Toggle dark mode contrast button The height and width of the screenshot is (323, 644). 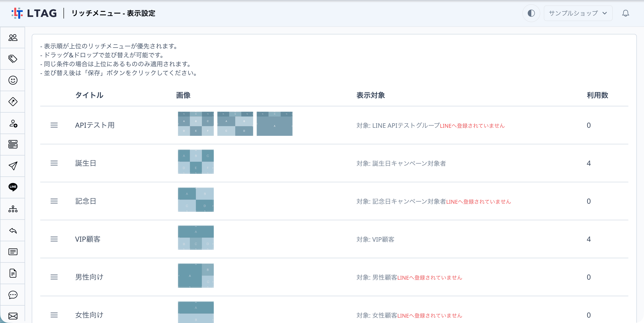[x=531, y=13]
